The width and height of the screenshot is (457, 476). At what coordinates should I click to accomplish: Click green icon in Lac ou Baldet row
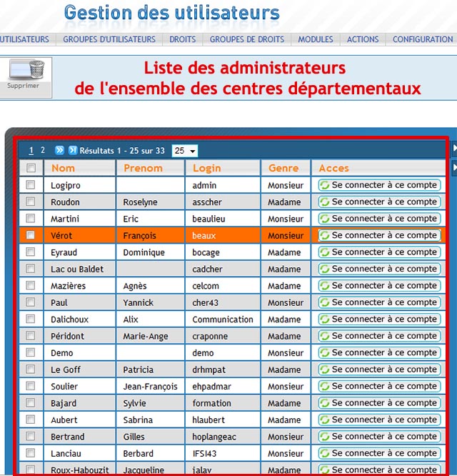tap(325, 269)
